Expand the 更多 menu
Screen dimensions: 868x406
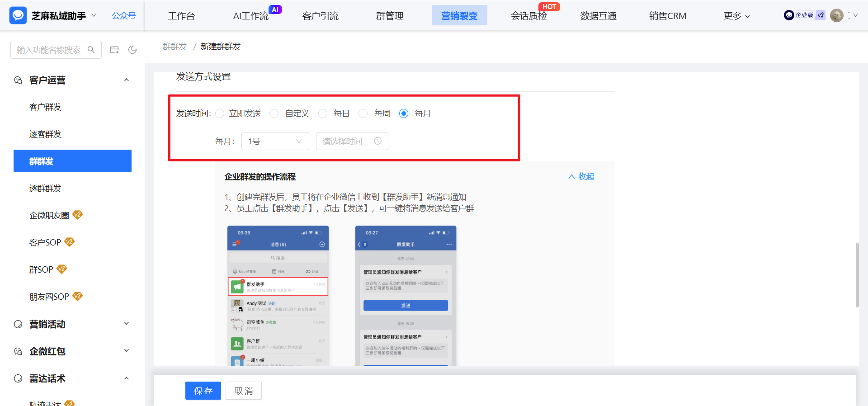click(737, 16)
